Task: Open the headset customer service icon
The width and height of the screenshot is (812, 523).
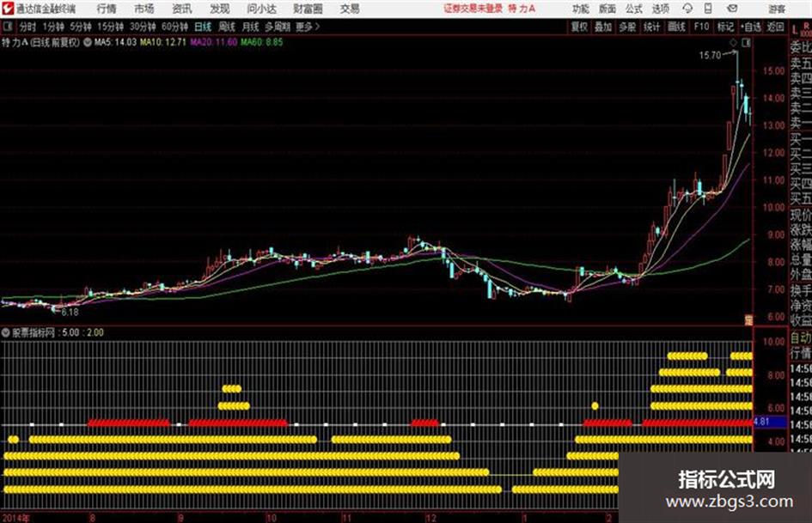Action: [687, 9]
